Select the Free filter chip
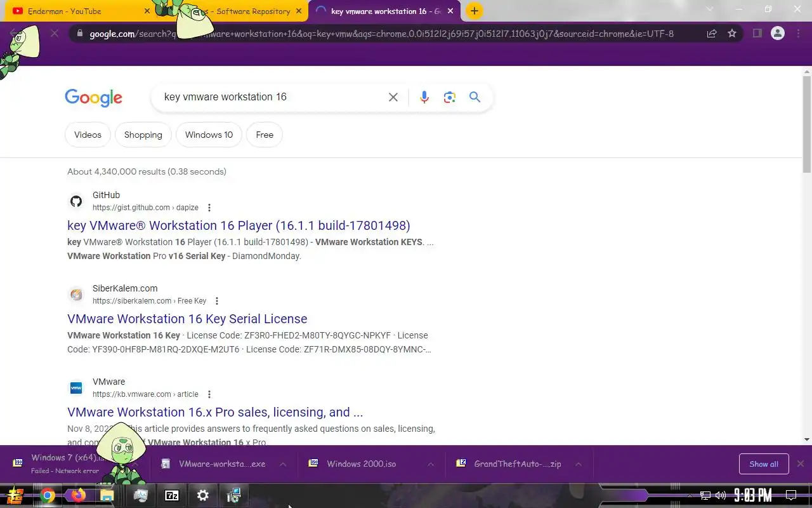812x508 pixels. (265, 135)
